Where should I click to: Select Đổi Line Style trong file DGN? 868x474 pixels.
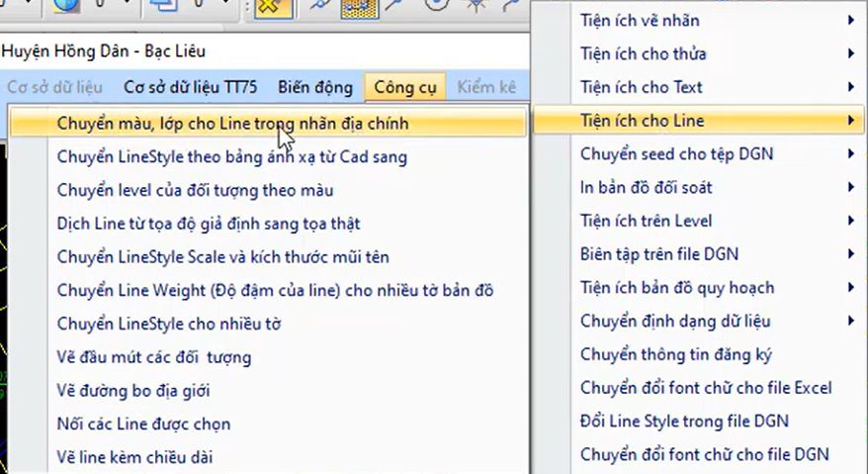(698, 421)
